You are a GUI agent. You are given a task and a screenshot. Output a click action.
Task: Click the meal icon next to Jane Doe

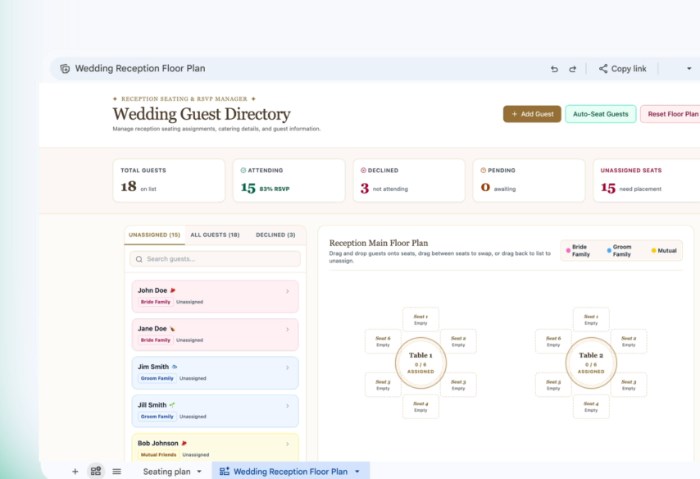click(172, 329)
